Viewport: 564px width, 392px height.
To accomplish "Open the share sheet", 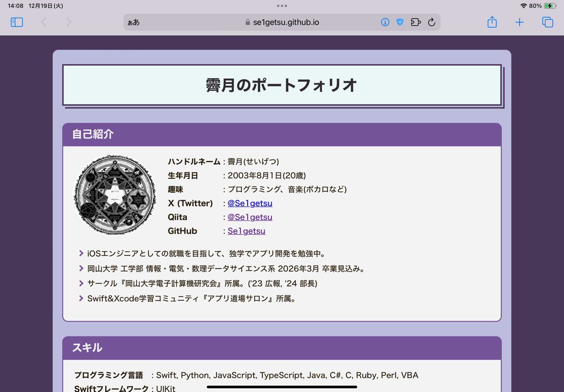I will point(492,22).
